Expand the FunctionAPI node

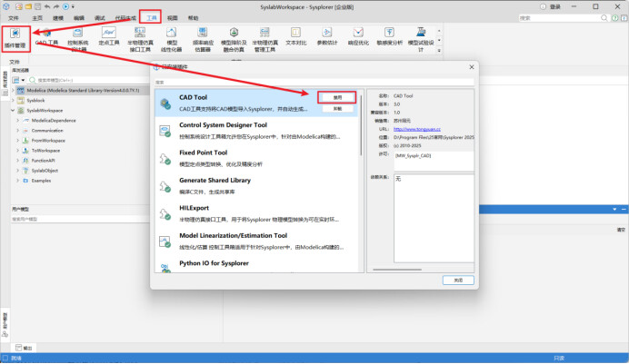click(x=17, y=161)
